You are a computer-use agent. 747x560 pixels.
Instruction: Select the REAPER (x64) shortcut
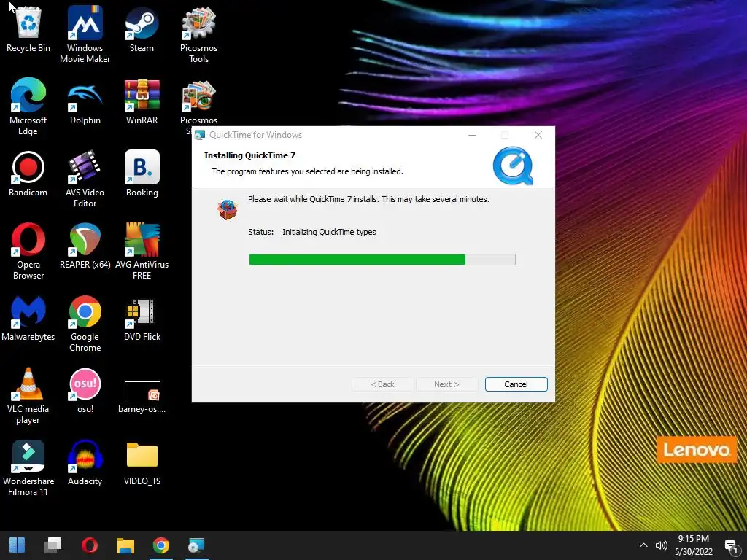[x=85, y=246]
